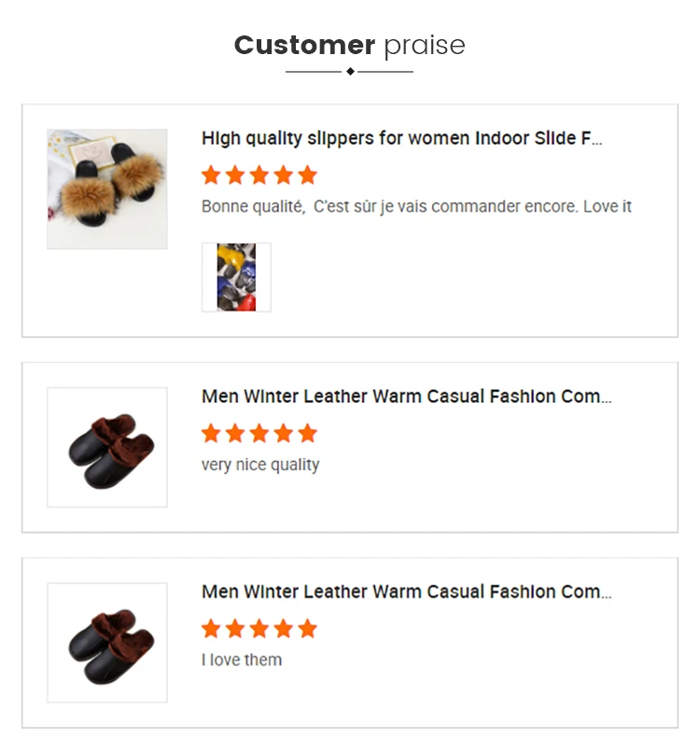The image size is (700, 750).
Task: Click the "I love them" review text
Action: tap(242, 660)
